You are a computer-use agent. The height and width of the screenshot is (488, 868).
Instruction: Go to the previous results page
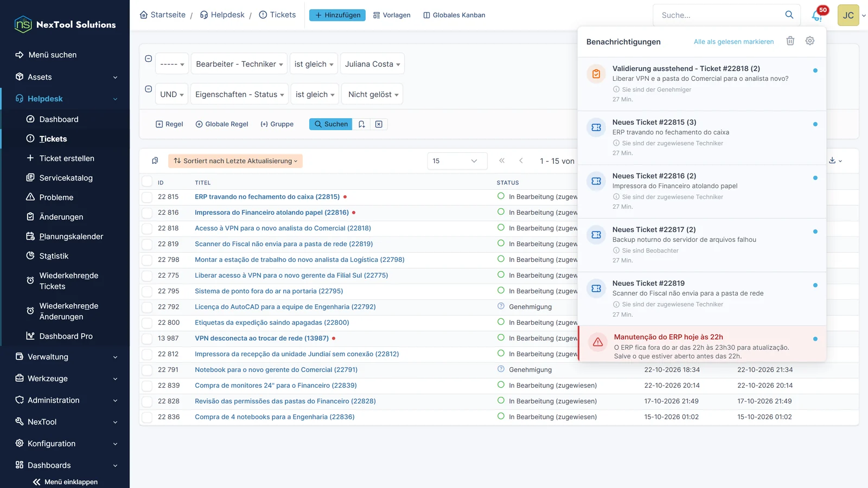pyautogui.click(x=521, y=160)
